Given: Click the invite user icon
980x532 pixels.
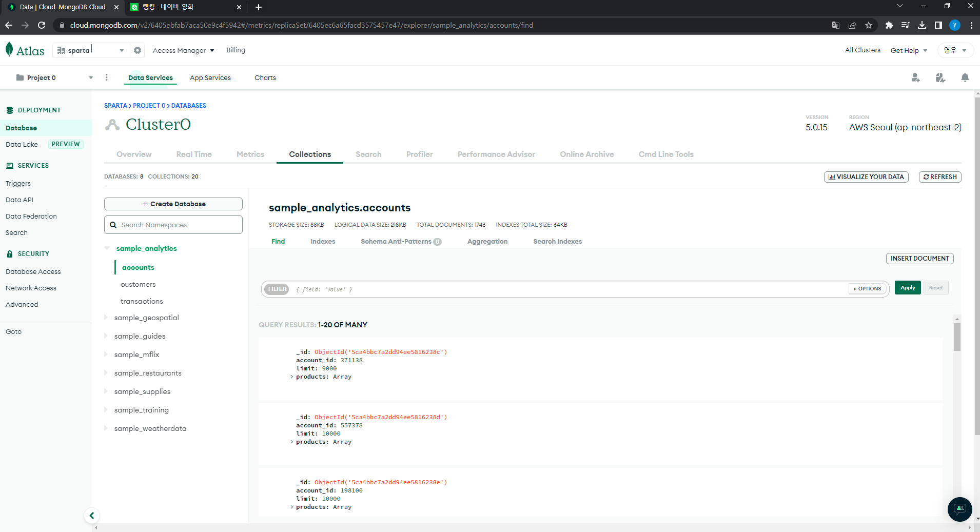Looking at the screenshot, I should pyautogui.click(x=915, y=77).
